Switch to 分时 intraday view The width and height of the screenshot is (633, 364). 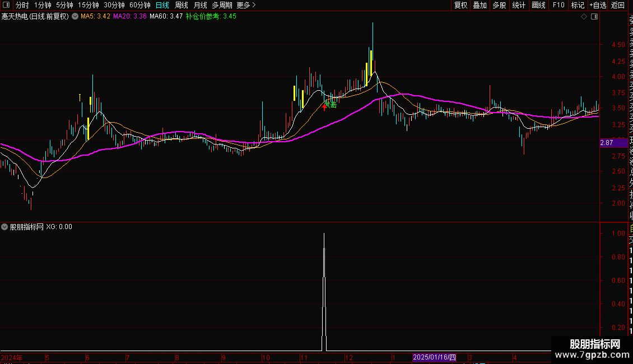coord(22,5)
